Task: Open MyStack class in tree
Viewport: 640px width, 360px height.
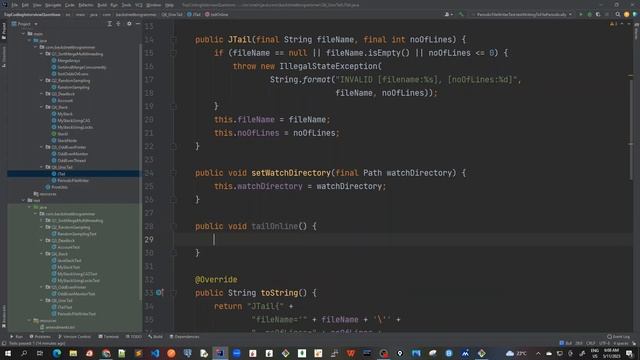Action: click(x=62, y=114)
